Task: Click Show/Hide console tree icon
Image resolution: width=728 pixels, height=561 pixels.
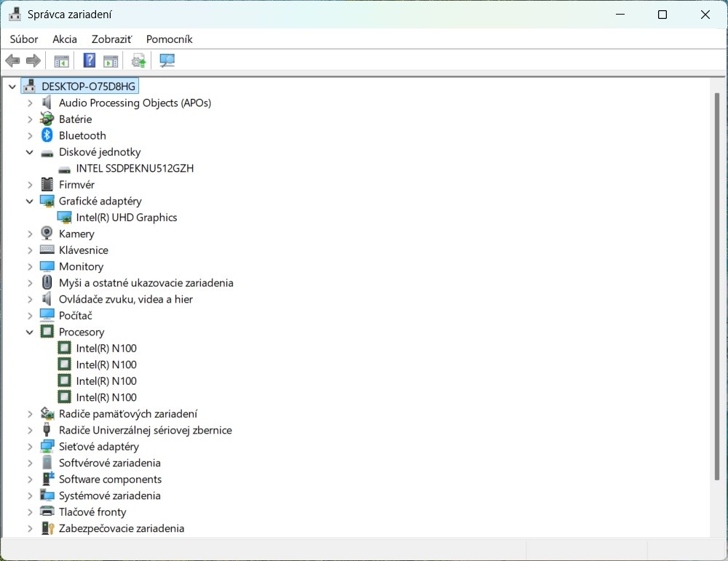Action: coord(62,61)
